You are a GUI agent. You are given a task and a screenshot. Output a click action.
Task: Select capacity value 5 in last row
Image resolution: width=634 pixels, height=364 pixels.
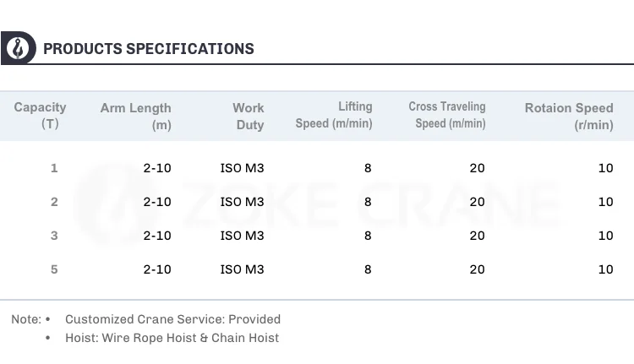pos(54,269)
